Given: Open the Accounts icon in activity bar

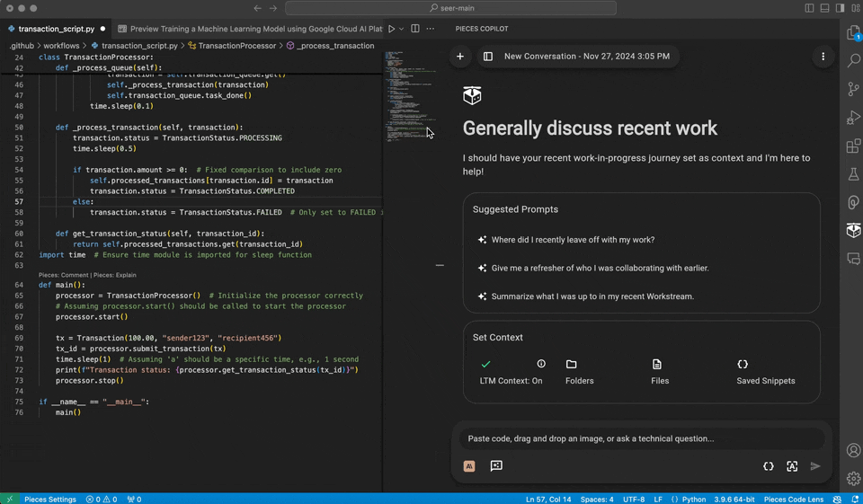Looking at the screenshot, I should coord(853,451).
